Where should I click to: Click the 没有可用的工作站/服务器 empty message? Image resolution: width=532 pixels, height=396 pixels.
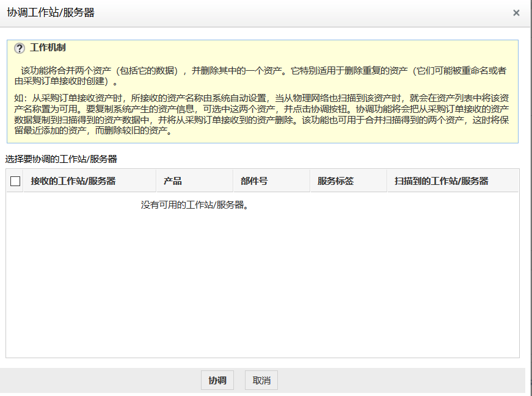pyautogui.click(x=195, y=205)
